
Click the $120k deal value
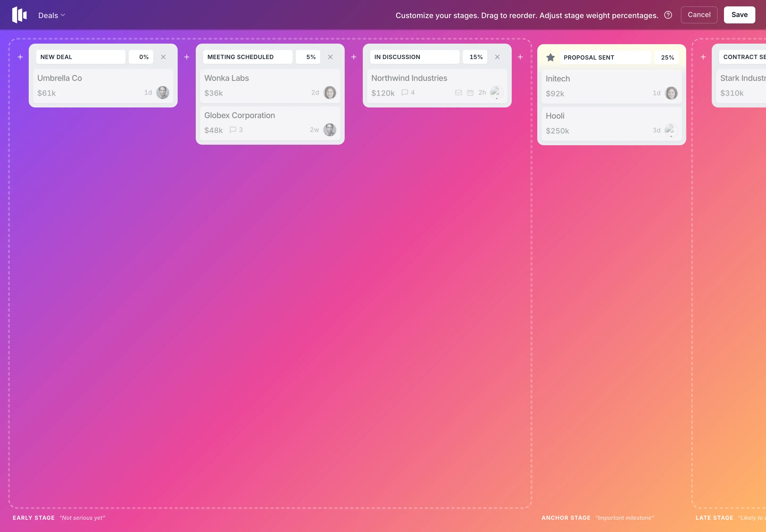[x=383, y=93]
